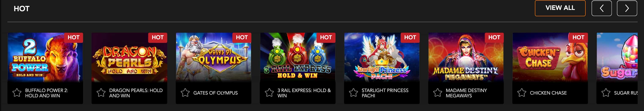644x111 pixels.
Task: Launch Dragon Pearls Hold and Win thumbnail
Action: tap(129, 57)
